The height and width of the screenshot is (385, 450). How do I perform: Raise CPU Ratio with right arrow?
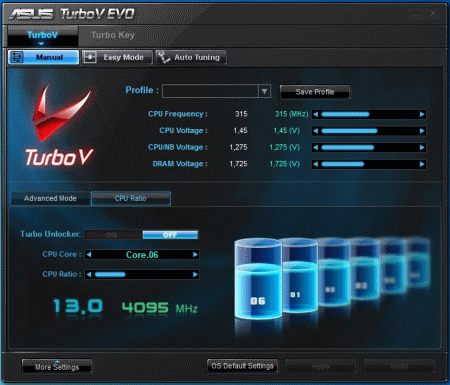coord(195,274)
